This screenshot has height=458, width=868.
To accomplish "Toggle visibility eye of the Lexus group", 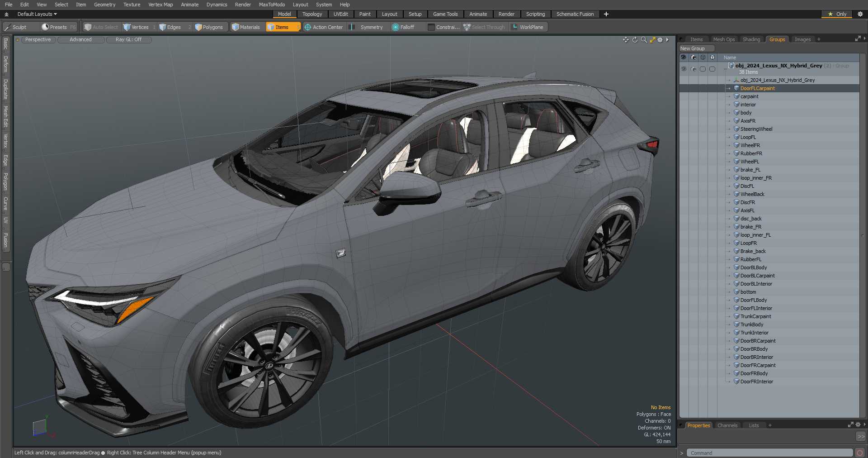I will coord(684,69).
